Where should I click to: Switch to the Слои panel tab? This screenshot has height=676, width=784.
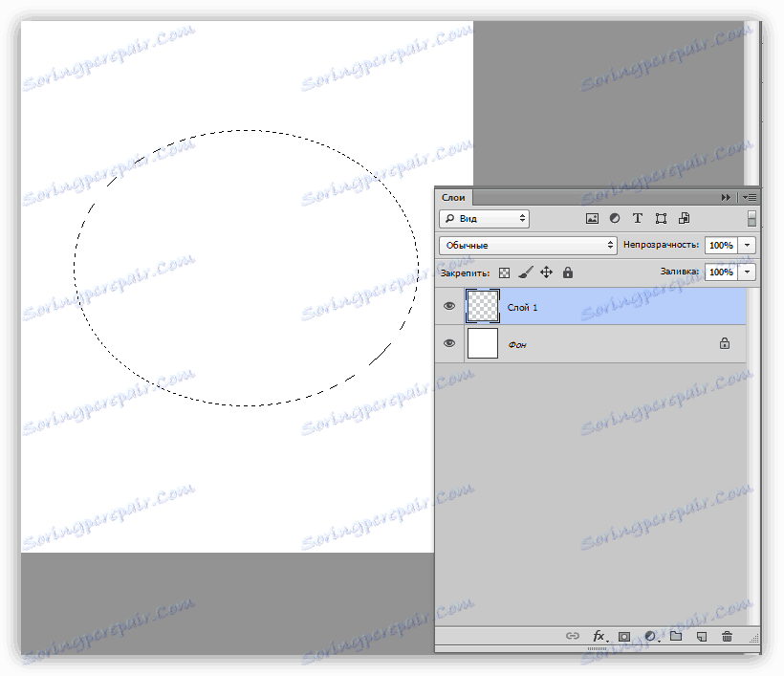pyautogui.click(x=453, y=198)
